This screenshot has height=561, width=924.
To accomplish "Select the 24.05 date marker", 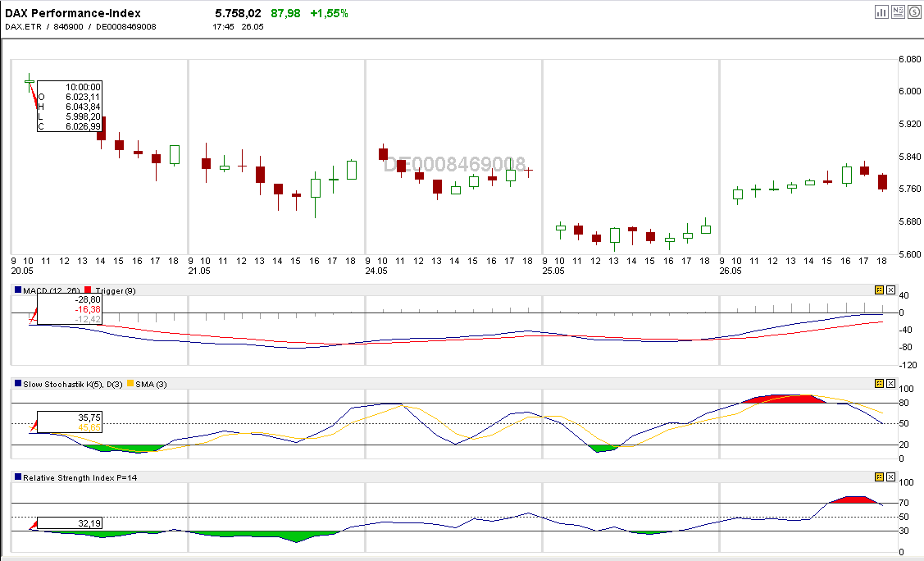I will tap(376, 271).
